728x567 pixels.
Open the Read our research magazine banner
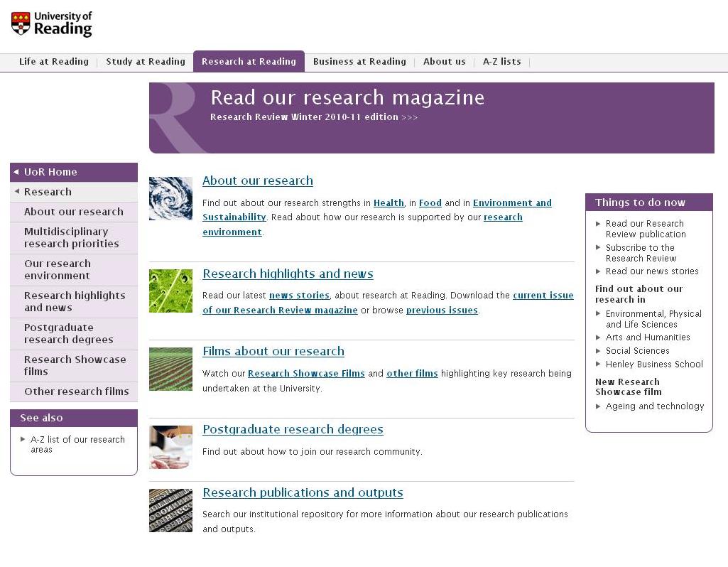coord(431,118)
